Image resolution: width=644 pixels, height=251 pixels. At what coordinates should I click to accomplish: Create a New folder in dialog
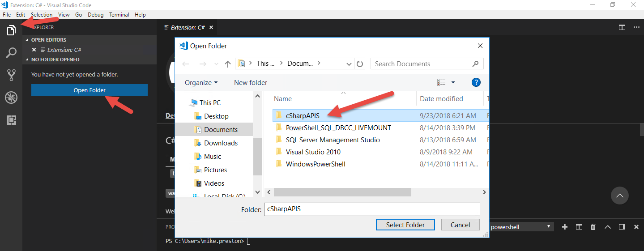click(x=251, y=82)
